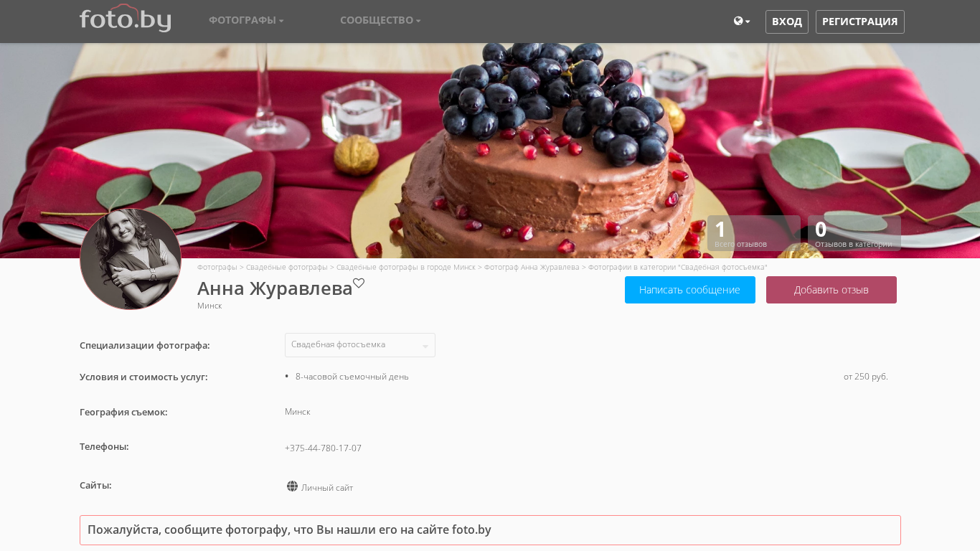Open the Свадебные фотографы breadcrumb link

286,267
